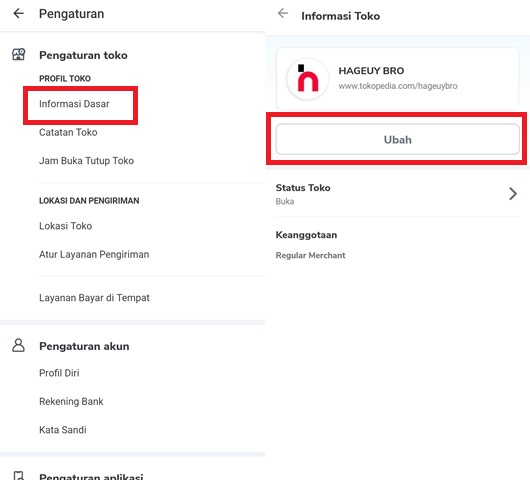Viewport: 530px width, 480px height.
Task: Open Catatan Toko
Action: [x=68, y=132]
